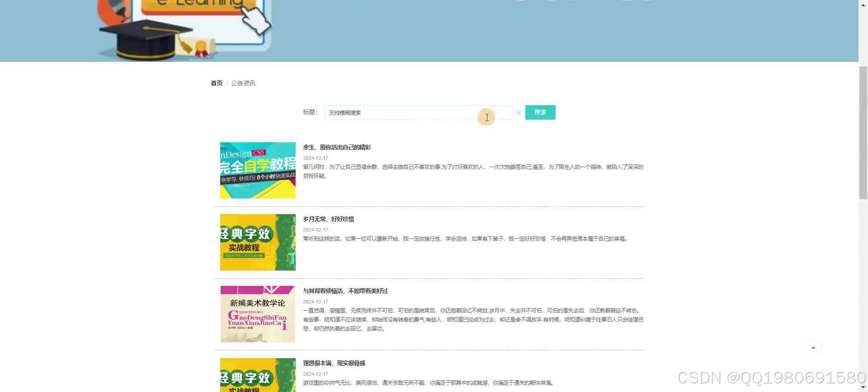Click the summary text starting 曾几何时
868x392 pixels.
(473, 172)
